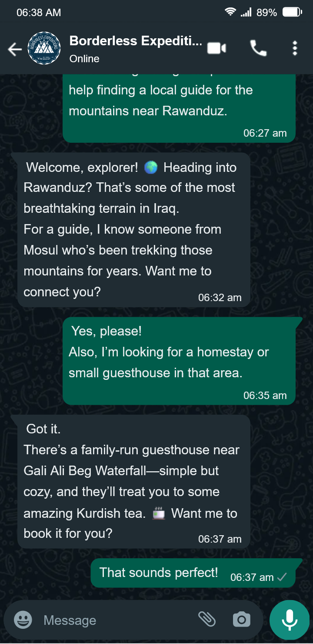
Task: Open the camera from message bar
Action: 241,620
